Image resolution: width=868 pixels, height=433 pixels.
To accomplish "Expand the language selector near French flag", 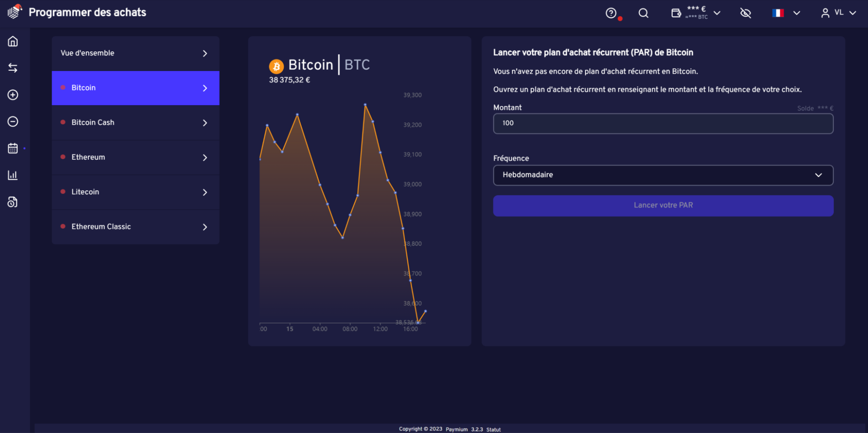I will coord(797,13).
